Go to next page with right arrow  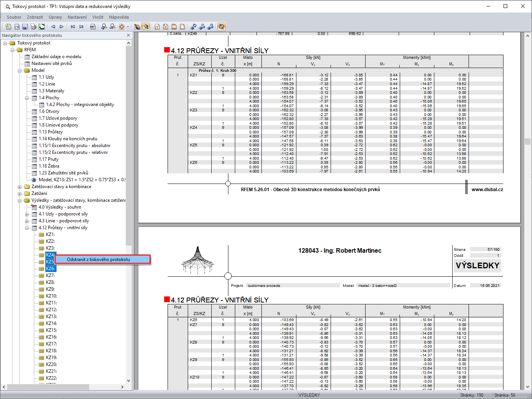click(62, 27)
